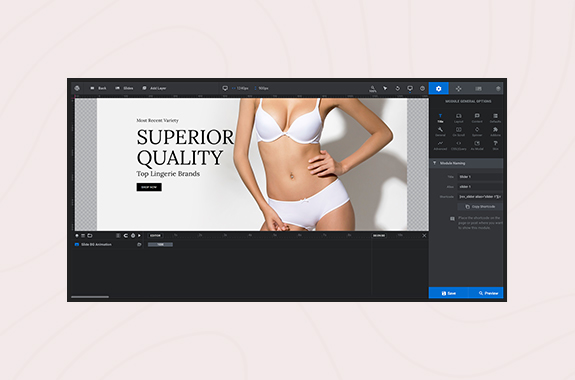Image resolution: width=575 pixels, height=380 pixels.
Task: Preview the slider module
Action: pos(486,293)
